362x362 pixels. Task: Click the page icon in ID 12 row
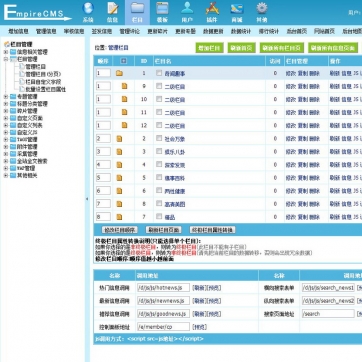point(124,125)
